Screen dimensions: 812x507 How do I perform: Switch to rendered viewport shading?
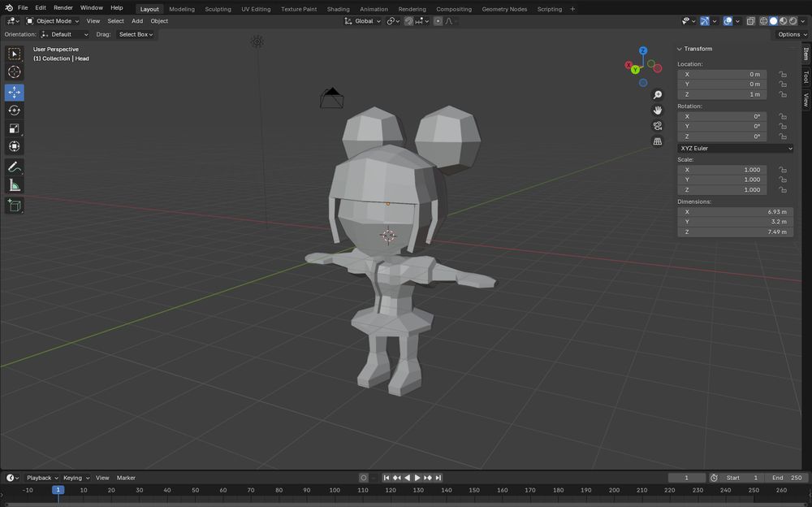point(793,21)
